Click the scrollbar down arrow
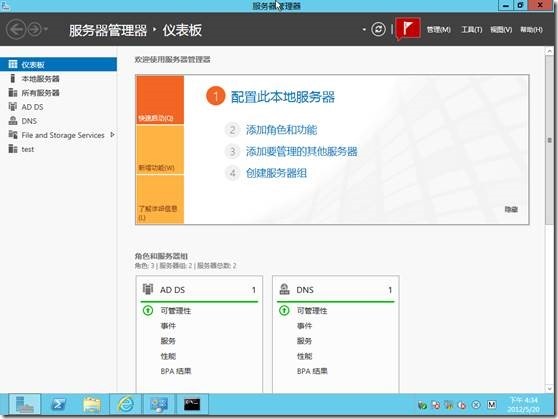This screenshot has width=558, height=419. pos(549,389)
